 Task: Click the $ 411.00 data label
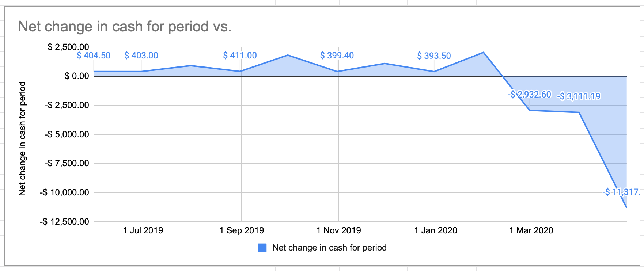tap(240, 56)
